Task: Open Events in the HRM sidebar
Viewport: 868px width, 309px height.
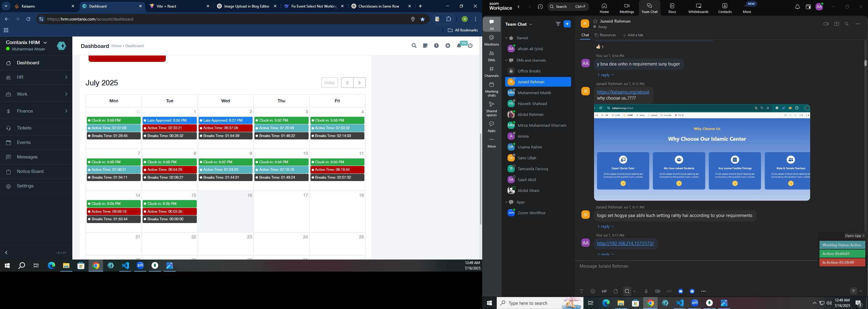Action: click(x=36, y=142)
